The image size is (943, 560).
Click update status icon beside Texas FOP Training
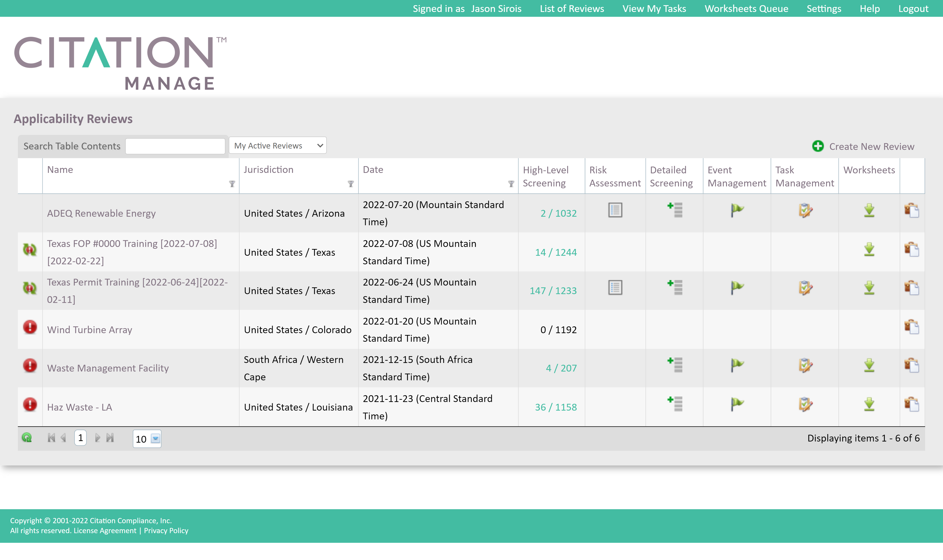tap(30, 249)
